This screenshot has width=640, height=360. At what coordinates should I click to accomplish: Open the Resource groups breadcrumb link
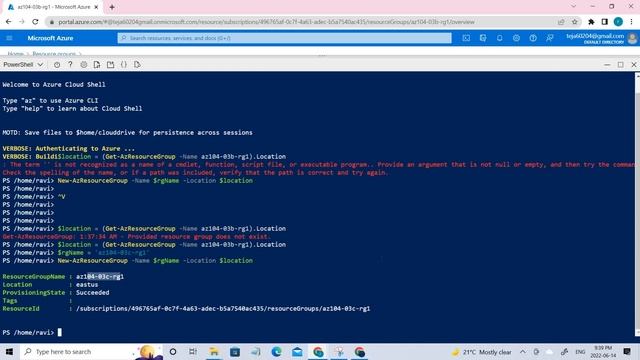click(54, 53)
